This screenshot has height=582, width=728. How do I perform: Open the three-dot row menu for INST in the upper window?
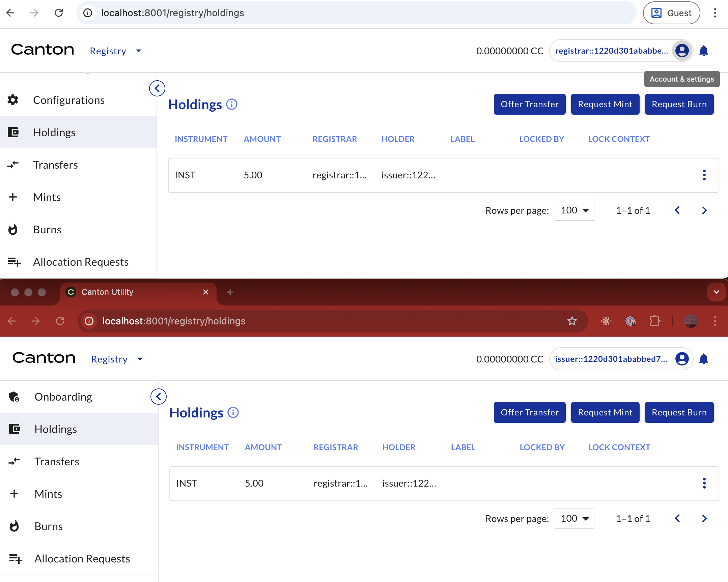tap(704, 175)
